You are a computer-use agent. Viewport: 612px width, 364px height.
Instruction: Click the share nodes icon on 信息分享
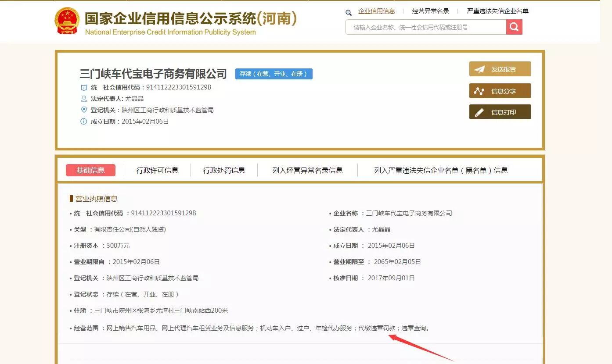point(479,91)
